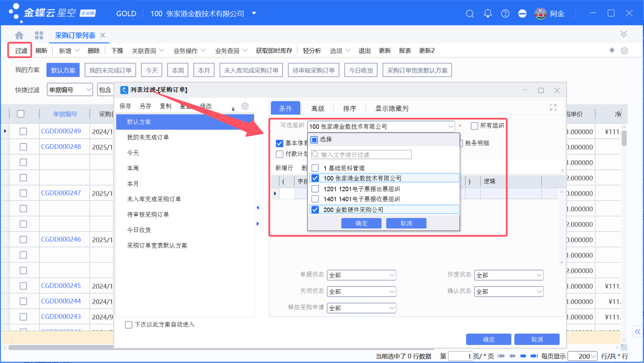Go to last page icon
Screen dimensions: 644x363
534,356
